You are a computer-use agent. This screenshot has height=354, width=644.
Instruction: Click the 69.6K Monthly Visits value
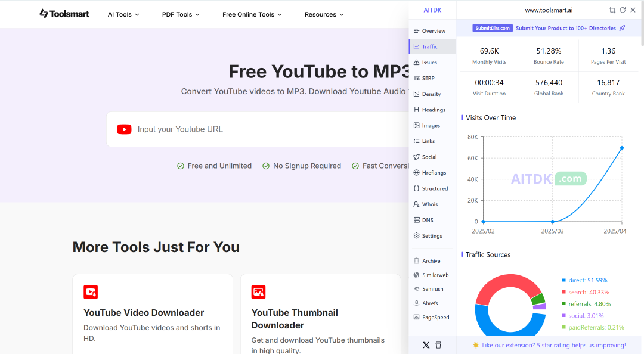click(x=489, y=51)
